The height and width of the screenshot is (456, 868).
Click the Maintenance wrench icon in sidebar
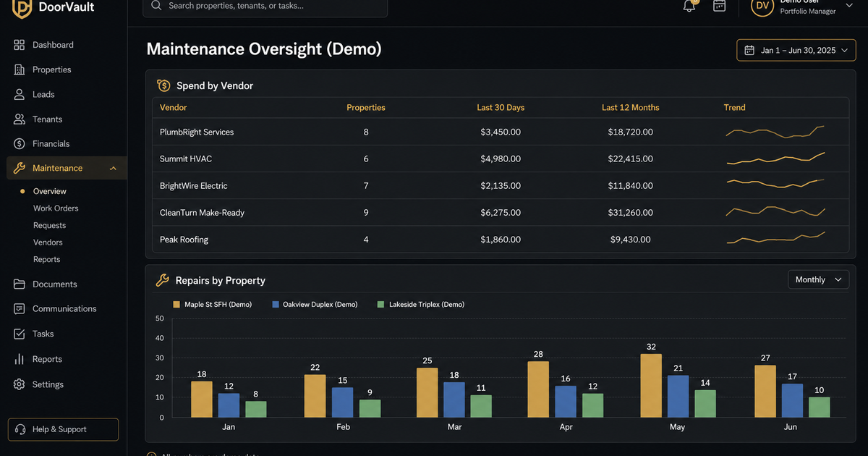pos(20,168)
